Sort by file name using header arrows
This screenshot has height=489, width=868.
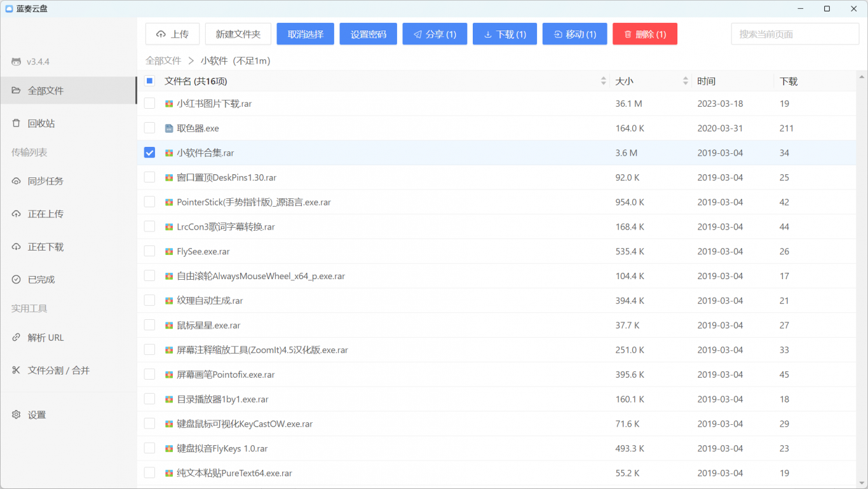[603, 81]
